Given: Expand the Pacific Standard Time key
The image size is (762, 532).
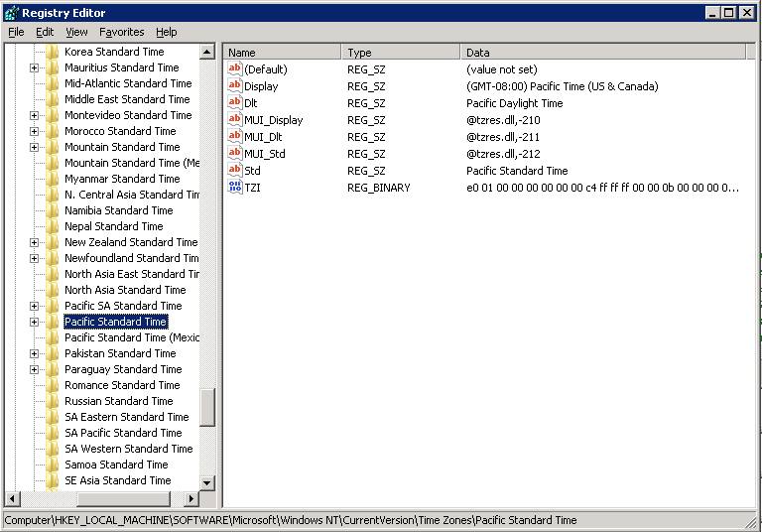Looking at the screenshot, I should pyautogui.click(x=34, y=322).
